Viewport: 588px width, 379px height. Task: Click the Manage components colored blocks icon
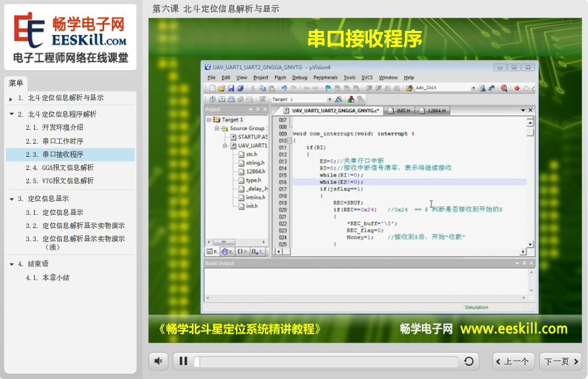coord(351,100)
